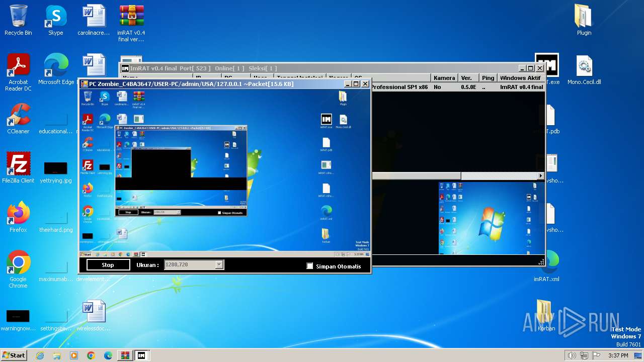Open the Mono.Cecil.dll file icon
644x362 pixels.
pyautogui.click(x=584, y=70)
